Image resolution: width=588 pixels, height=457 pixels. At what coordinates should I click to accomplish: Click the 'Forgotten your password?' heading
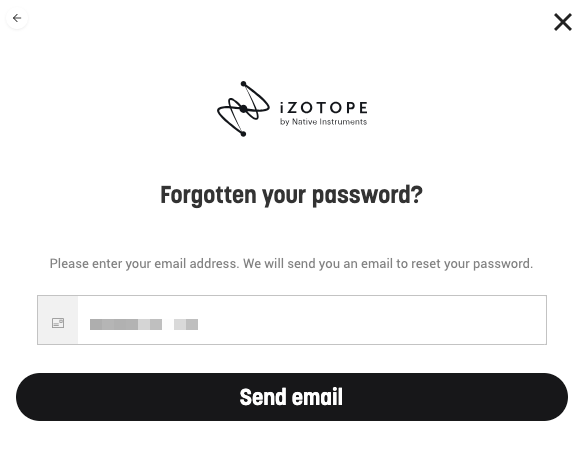291,195
